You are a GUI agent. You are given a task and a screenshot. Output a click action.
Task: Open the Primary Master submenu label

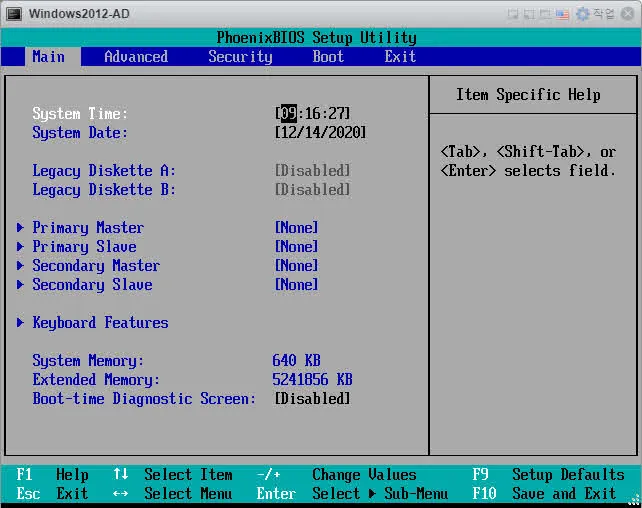(88, 227)
